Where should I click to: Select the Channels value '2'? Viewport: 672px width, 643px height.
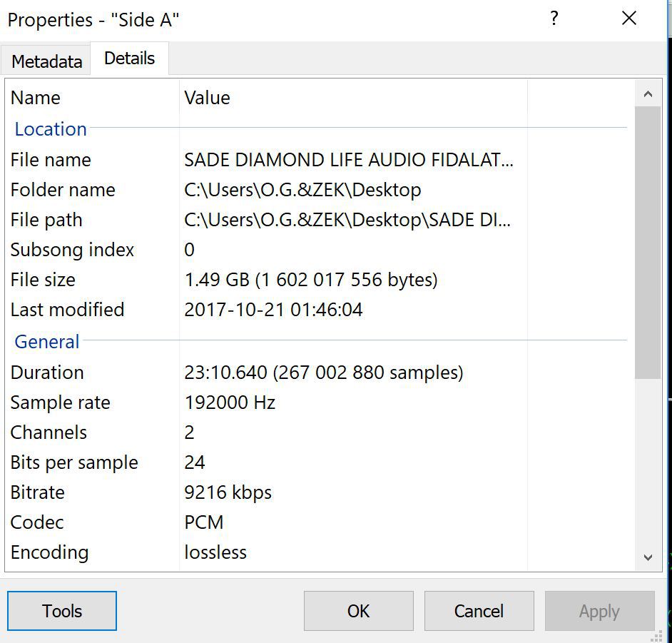tap(190, 432)
